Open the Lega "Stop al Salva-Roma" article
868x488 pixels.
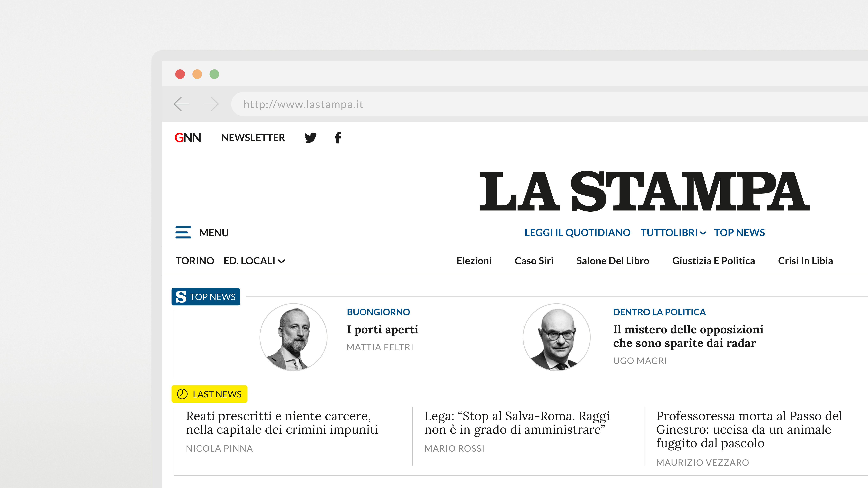pyautogui.click(x=517, y=423)
